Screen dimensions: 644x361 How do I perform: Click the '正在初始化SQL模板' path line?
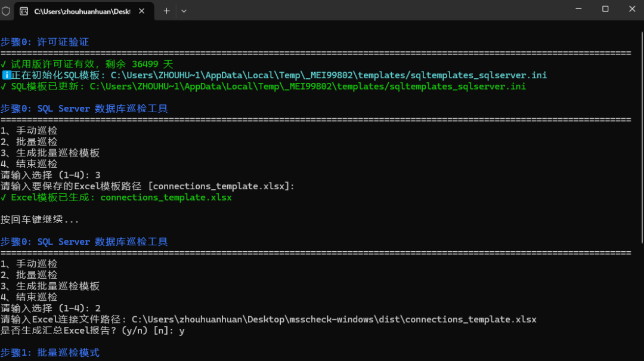(274, 75)
